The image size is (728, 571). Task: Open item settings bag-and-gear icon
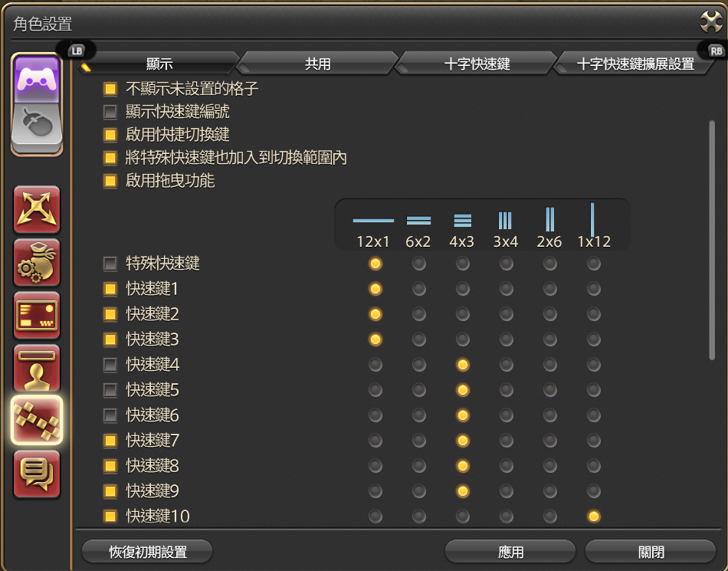(36, 262)
